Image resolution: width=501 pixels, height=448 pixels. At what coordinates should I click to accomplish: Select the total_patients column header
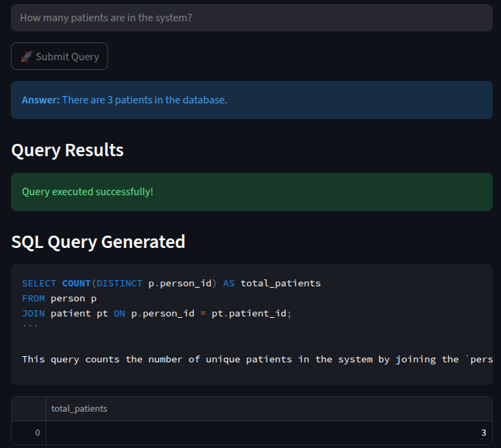tap(79, 409)
